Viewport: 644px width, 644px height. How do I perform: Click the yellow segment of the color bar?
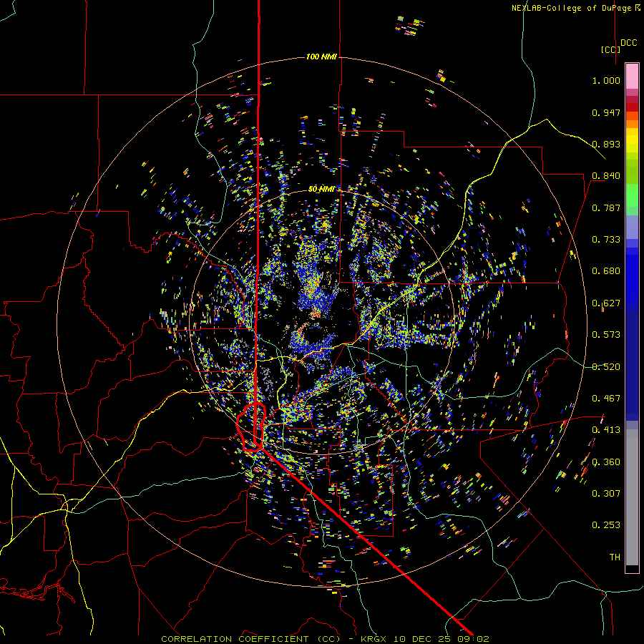click(x=632, y=140)
